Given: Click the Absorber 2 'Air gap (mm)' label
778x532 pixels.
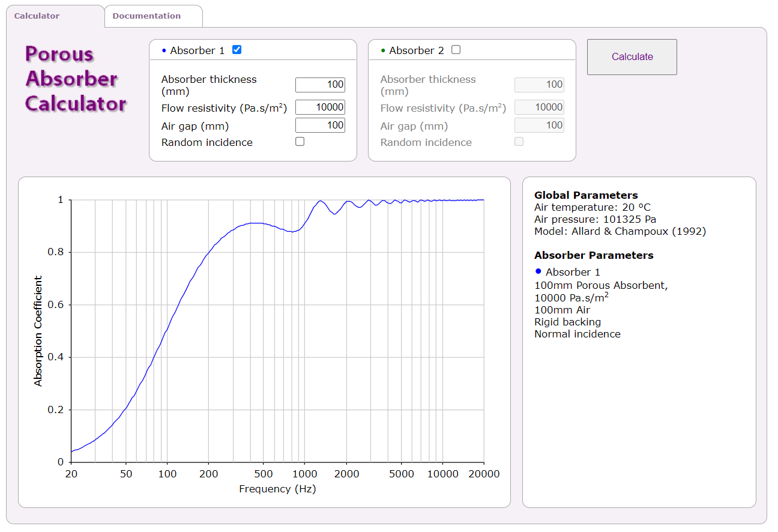Looking at the screenshot, I should (x=414, y=126).
